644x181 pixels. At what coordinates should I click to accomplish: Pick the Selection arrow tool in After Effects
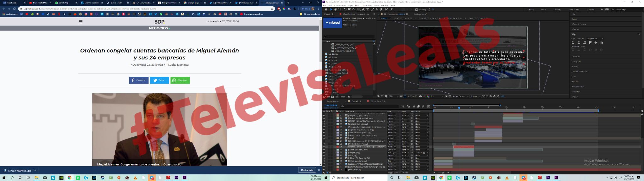(331, 9)
